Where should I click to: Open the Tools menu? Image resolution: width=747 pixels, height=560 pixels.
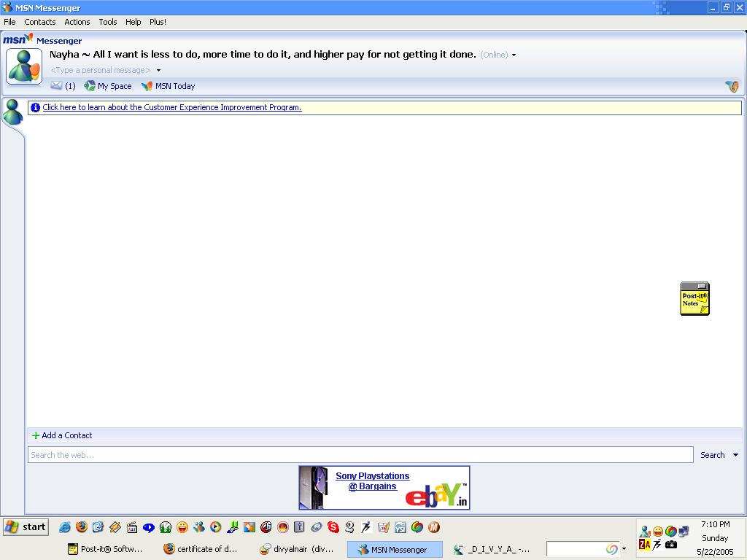[108, 22]
